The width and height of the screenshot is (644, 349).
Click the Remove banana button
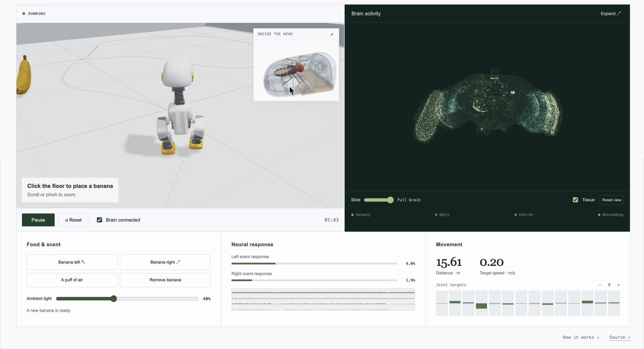165,280
